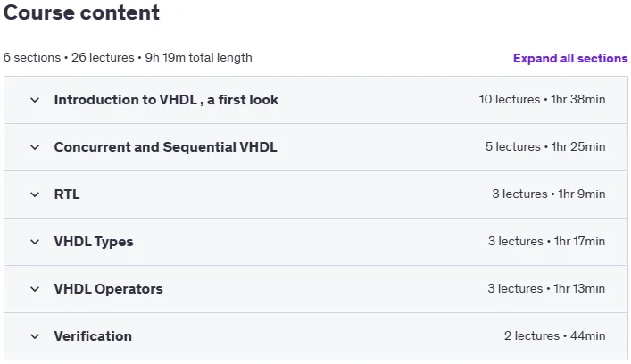This screenshot has width=631, height=364.
Task: Open the 'Introduction to VHDL, a first look' title
Action: (x=166, y=100)
